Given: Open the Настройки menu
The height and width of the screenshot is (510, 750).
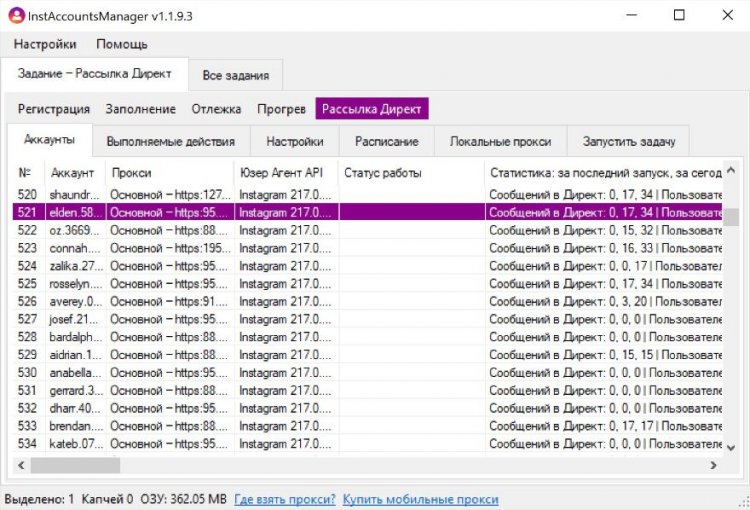Looking at the screenshot, I should (45, 44).
